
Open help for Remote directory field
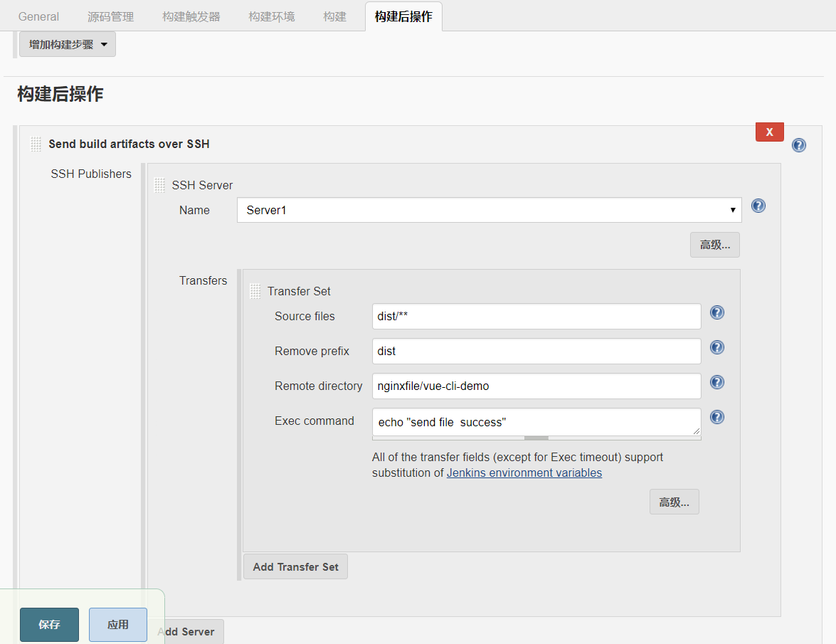click(x=717, y=382)
